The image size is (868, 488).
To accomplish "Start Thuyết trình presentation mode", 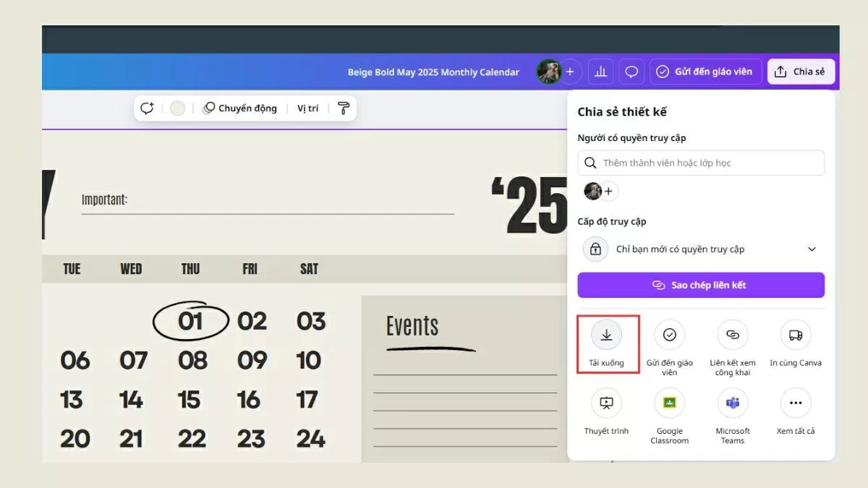I will pos(606,403).
